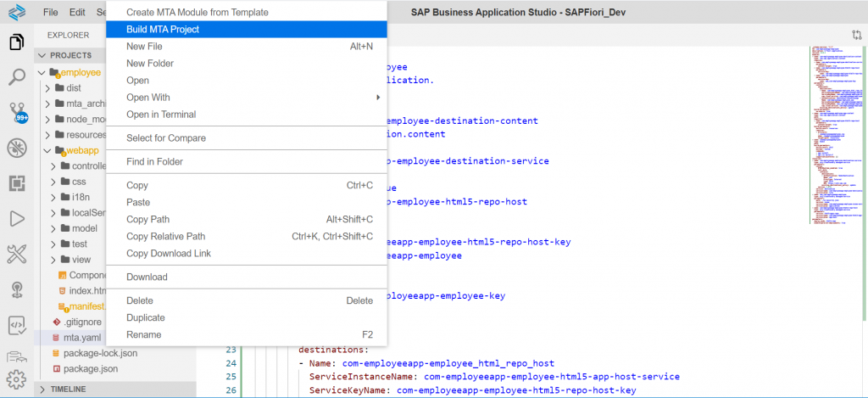The height and width of the screenshot is (398, 868).
Task: Open the Explorer files icon in activity bar
Action: click(17, 42)
